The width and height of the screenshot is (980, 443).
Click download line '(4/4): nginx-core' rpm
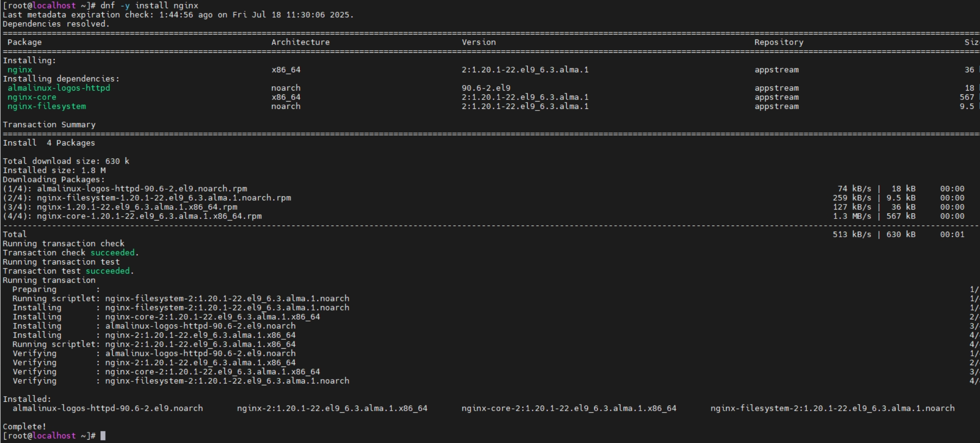[132, 216]
